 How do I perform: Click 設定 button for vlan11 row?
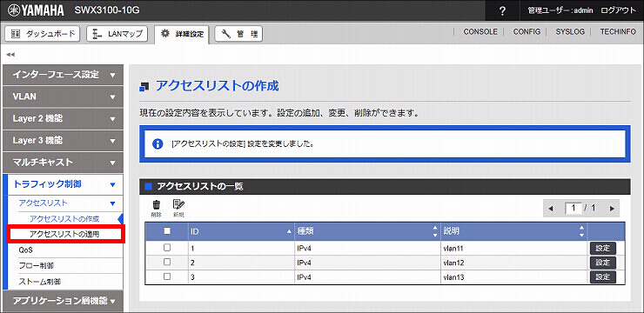pos(603,248)
